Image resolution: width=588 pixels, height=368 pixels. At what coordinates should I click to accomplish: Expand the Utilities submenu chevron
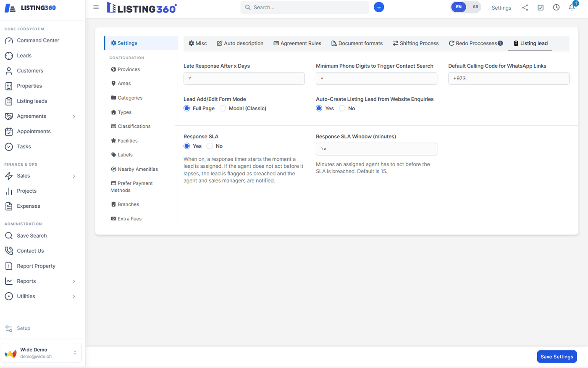click(74, 297)
